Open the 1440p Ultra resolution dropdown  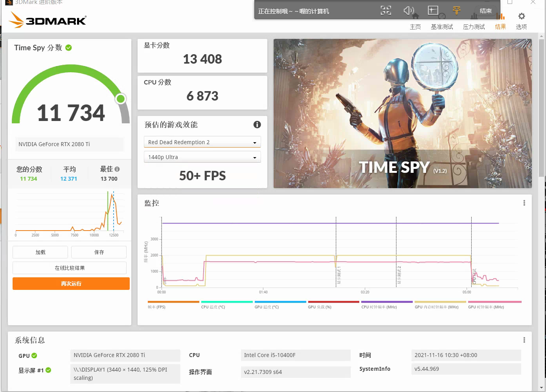pos(202,157)
